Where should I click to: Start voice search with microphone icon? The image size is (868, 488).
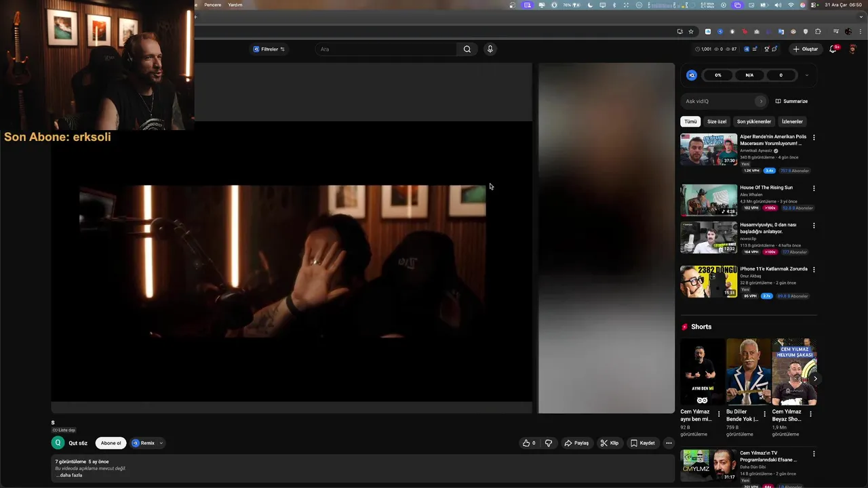pyautogui.click(x=490, y=49)
